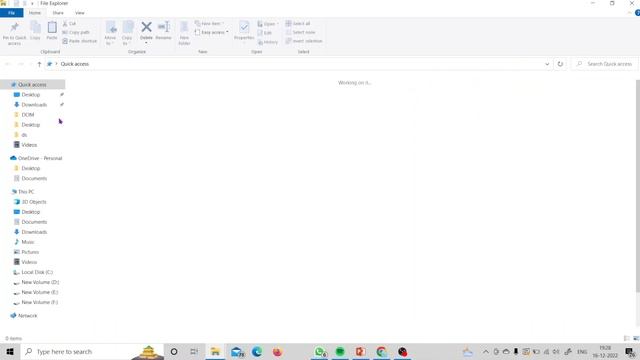The height and width of the screenshot is (360, 640).
Task: Click the Cut scissors command
Action: pyautogui.click(x=69, y=24)
